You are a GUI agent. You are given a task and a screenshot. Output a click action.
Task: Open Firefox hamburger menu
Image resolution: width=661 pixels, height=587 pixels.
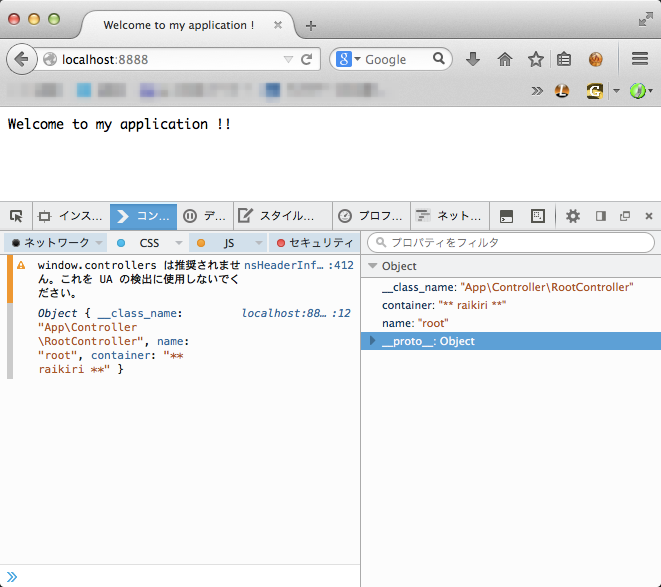(640, 59)
